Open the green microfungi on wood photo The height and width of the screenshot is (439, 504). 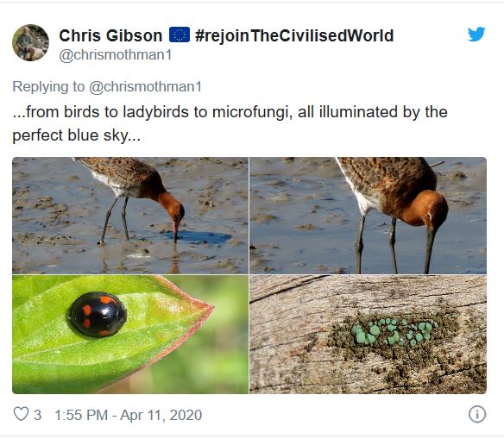tap(368, 335)
